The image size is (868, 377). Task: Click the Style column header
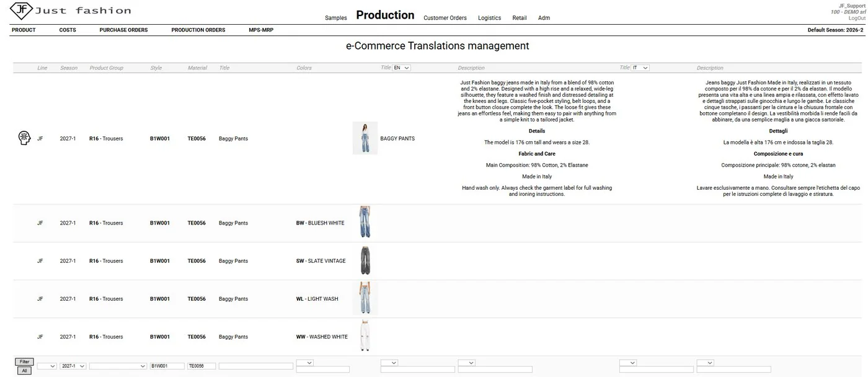(x=156, y=68)
